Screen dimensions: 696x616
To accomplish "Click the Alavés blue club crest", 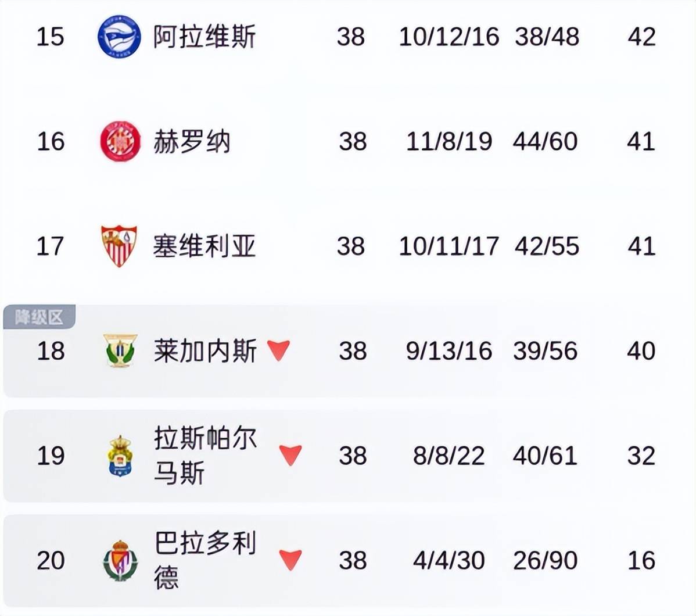I will click(x=119, y=37).
